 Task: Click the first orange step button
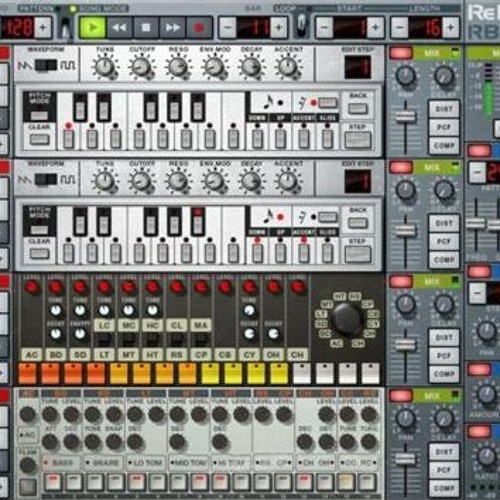(x=28, y=374)
